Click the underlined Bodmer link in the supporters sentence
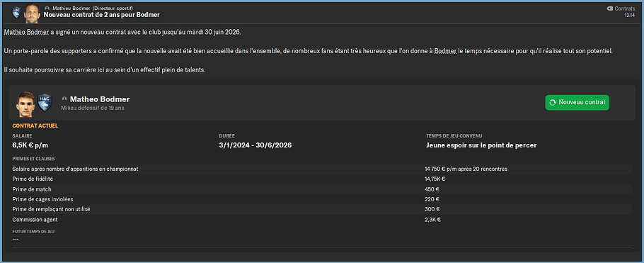This screenshot has width=644, height=263. click(x=446, y=51)
